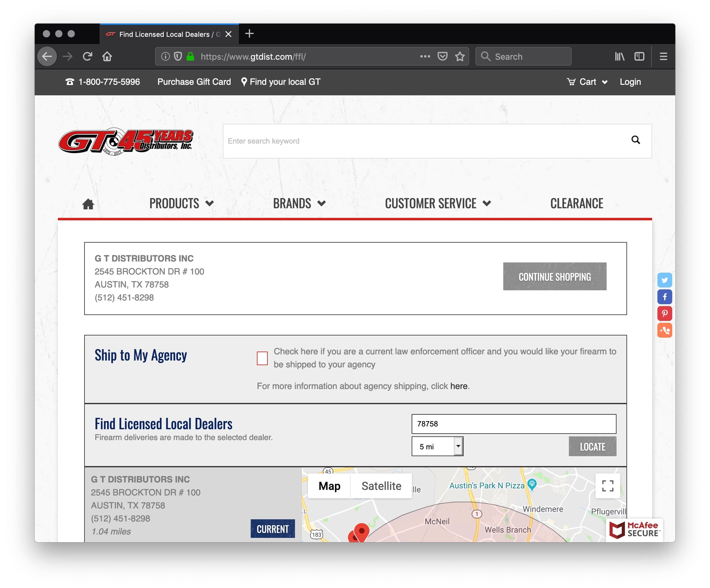This screenshot has height=588, width=710.
Task: Switch map to Satellite view
Action: 381,486
